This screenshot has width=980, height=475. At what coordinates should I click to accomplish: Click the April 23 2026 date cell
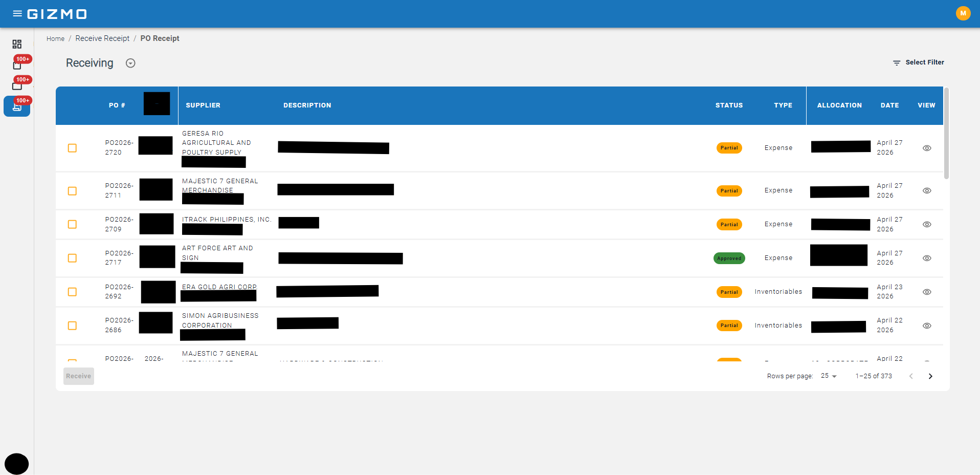click(889, 292)
